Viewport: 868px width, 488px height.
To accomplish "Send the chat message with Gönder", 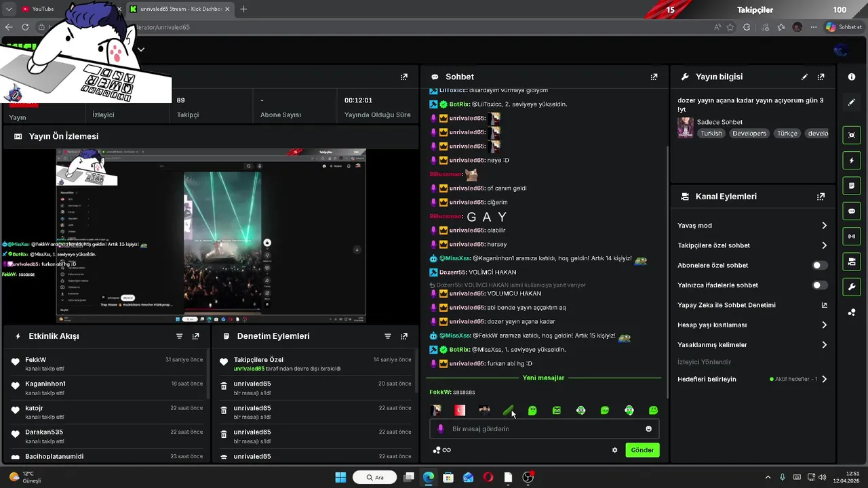I will pos(642,450).
